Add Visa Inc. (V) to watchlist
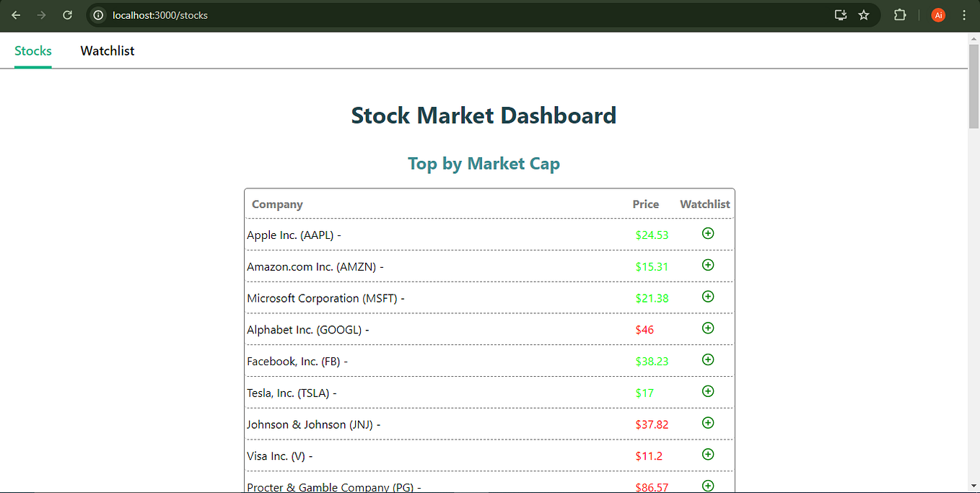 click(x=708, y=454)
